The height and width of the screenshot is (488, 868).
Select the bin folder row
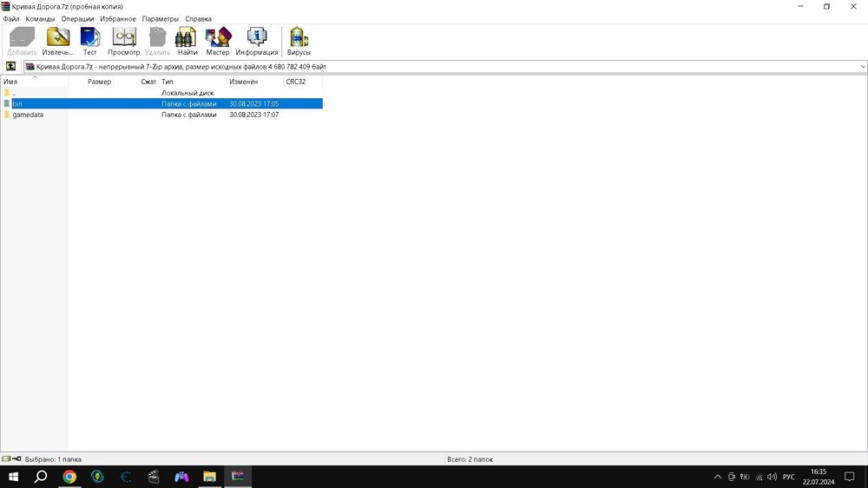[x=161, y=103]
